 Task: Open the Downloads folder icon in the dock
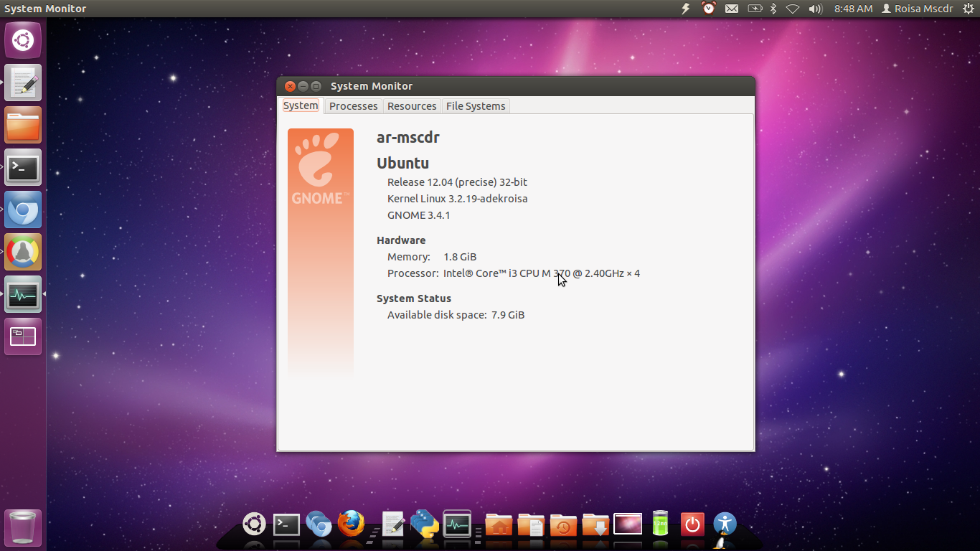(595, 524)
